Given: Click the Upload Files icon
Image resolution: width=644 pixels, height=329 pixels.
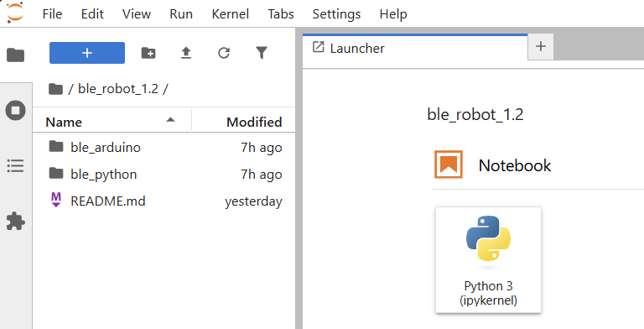Looking at the screenshot, I should click(x=186, y=53).
